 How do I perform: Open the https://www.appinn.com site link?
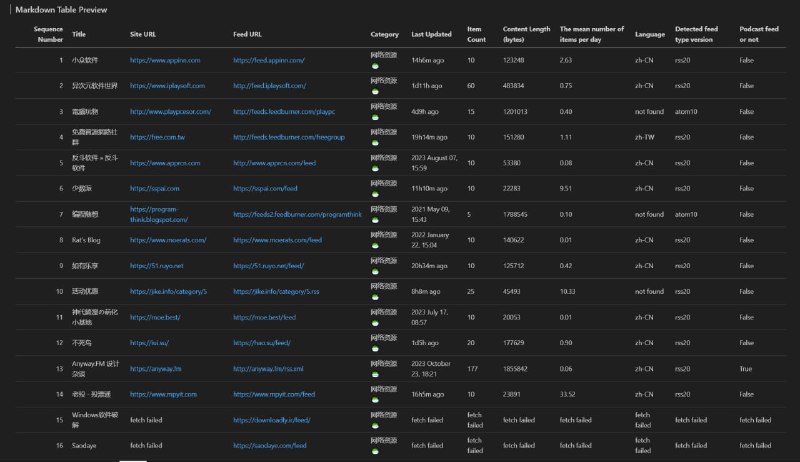tap(165, 61)
